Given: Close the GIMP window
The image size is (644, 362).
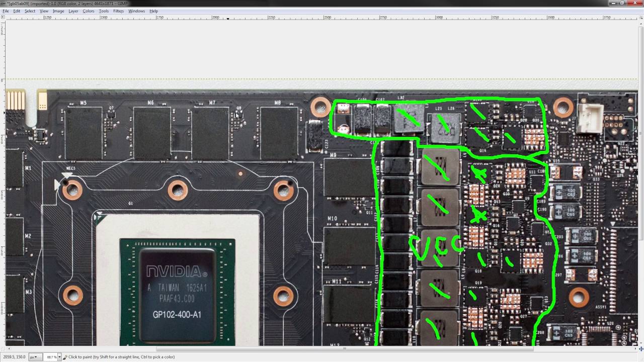Looking at the screenshot, I should point(634,3).
